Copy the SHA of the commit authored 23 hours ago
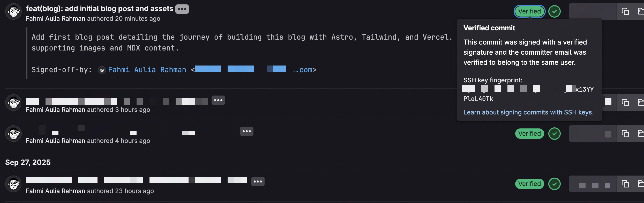 (x=625, y=184)
